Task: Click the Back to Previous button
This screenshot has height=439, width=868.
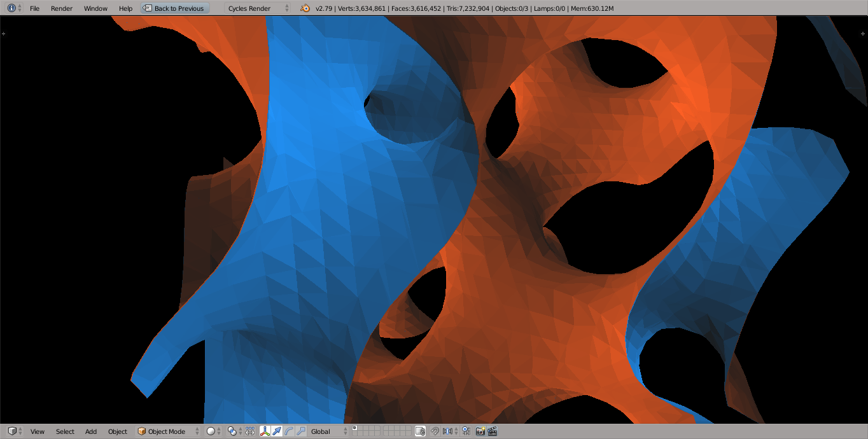Action: pos(174,8)
